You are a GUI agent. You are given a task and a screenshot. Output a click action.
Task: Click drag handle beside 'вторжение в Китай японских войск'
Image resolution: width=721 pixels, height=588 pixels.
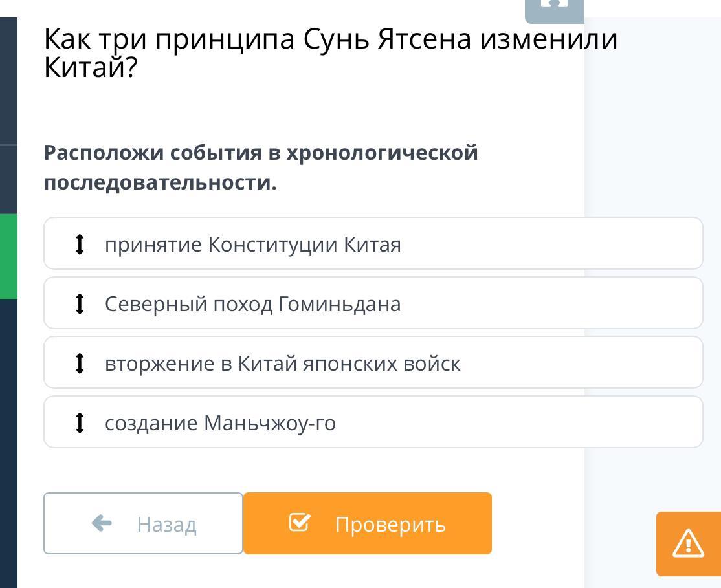[80, 364]
